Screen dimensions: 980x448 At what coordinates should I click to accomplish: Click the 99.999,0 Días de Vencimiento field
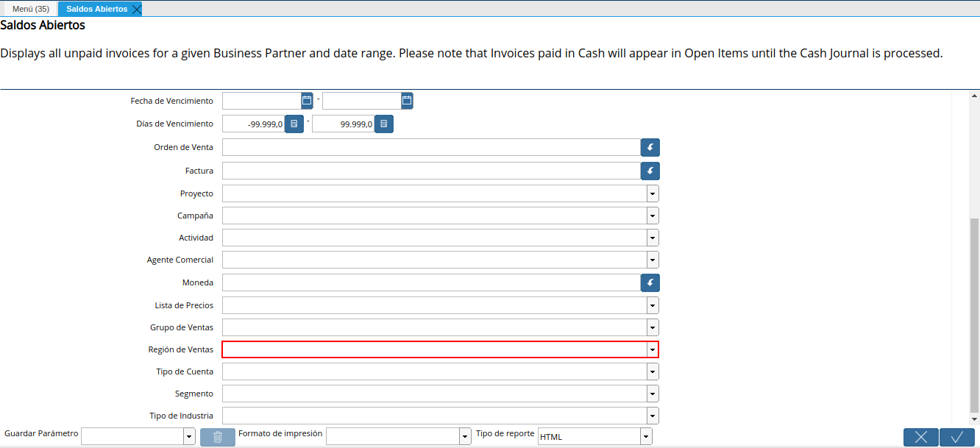coord(343,124)
